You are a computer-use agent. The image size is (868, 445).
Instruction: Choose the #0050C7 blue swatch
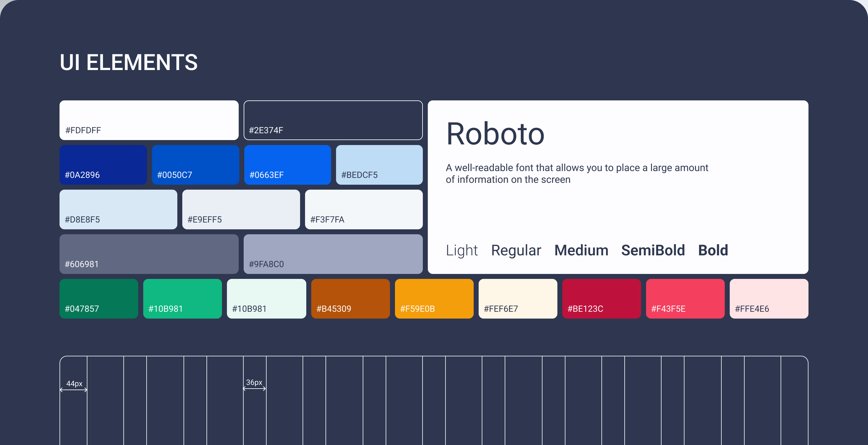pyautogui.click(x=195, y=165)
